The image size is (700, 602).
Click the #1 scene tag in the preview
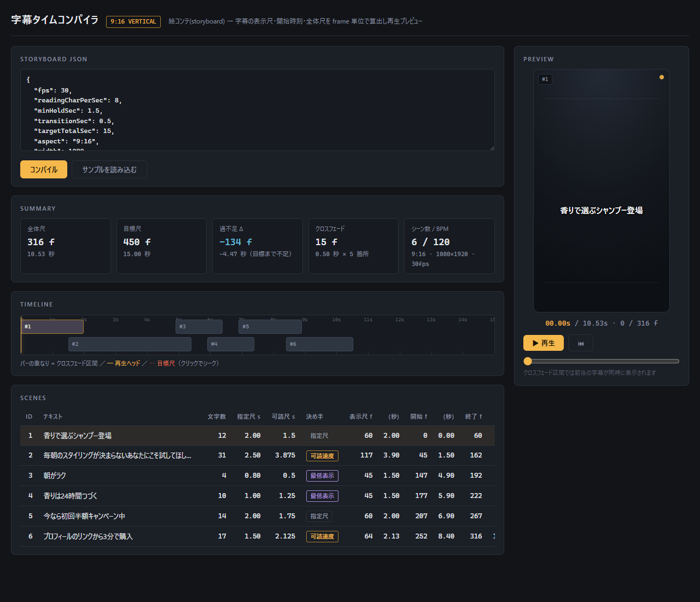(x=545, y=79)
